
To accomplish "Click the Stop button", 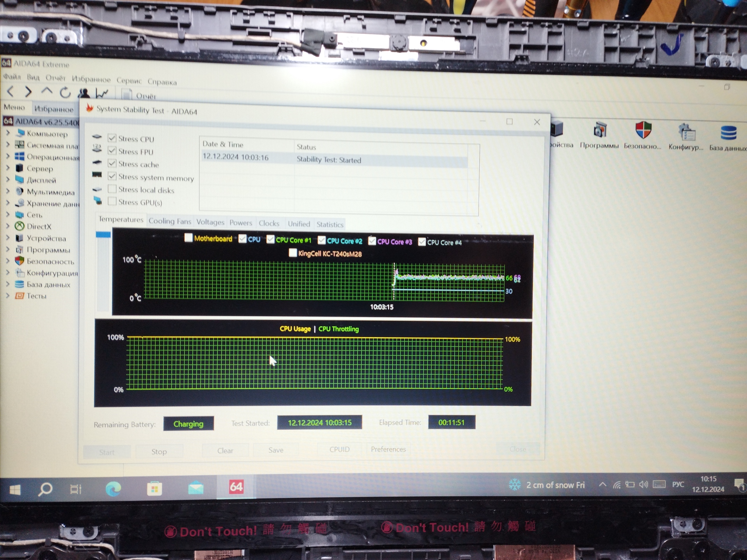I will 159,451.
